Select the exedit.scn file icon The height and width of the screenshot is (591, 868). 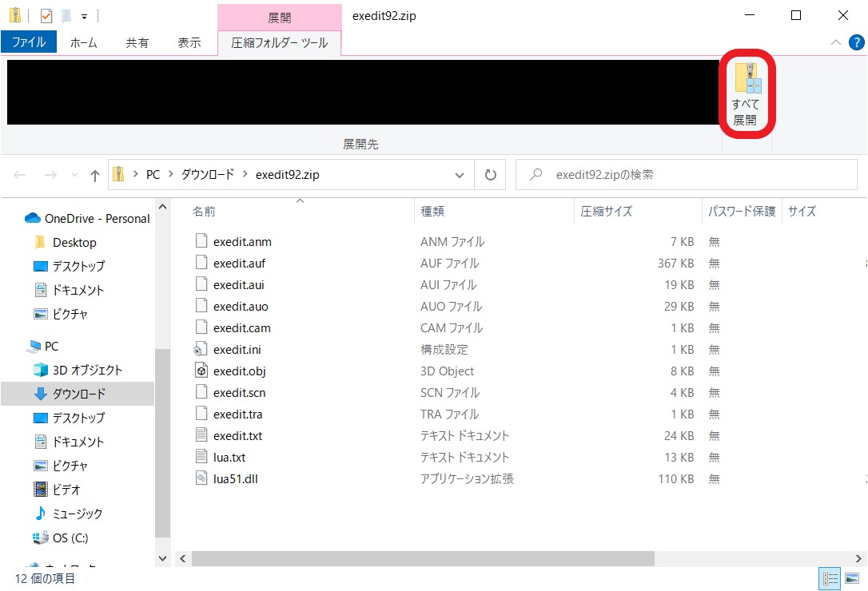click(201, 392)
